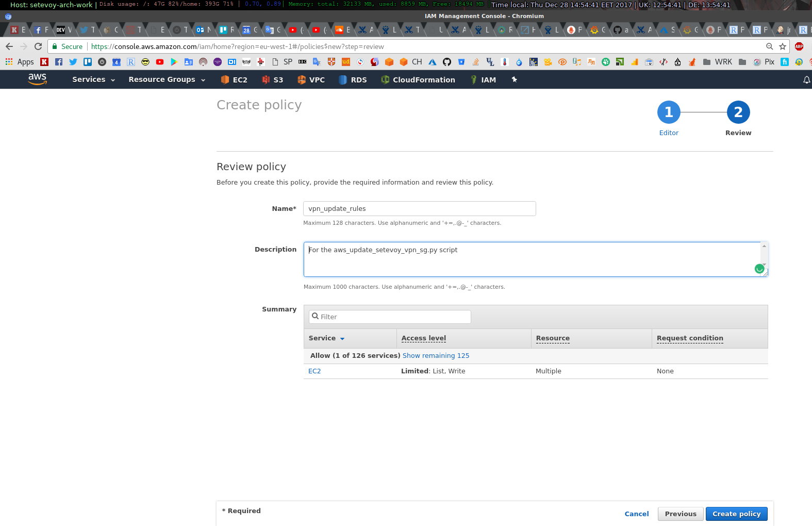The height and width of the screenshot is (526, 812).
Task: Click the AWS logo home icon
Action: click(37, 79)
